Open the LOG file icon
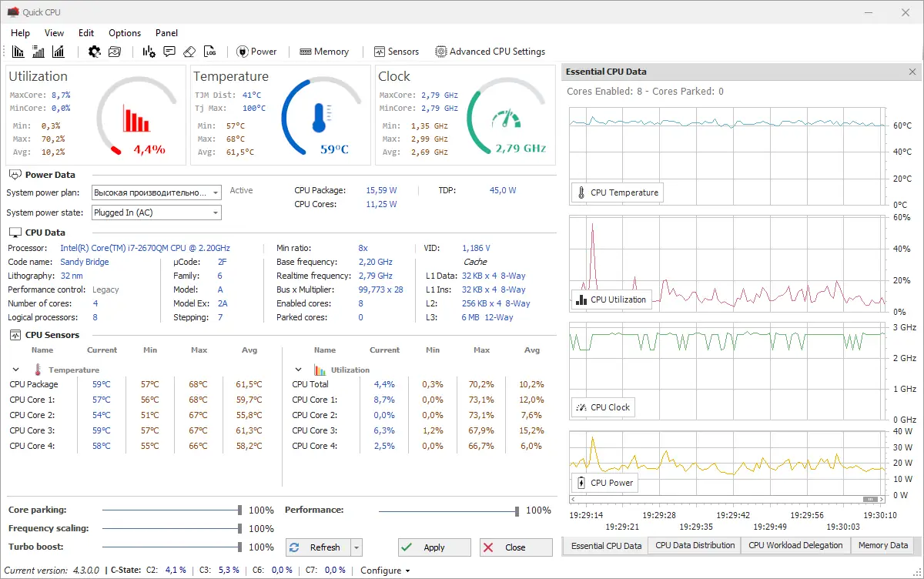 210,52
